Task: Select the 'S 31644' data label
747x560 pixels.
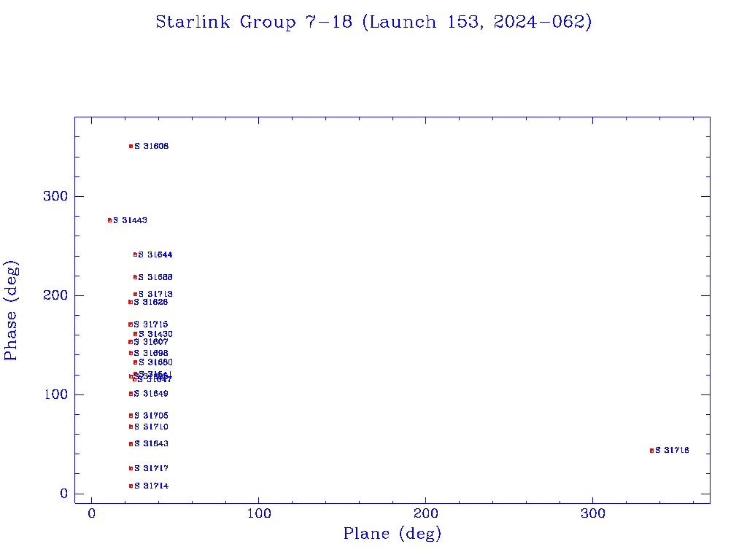Action: point(155,254)
